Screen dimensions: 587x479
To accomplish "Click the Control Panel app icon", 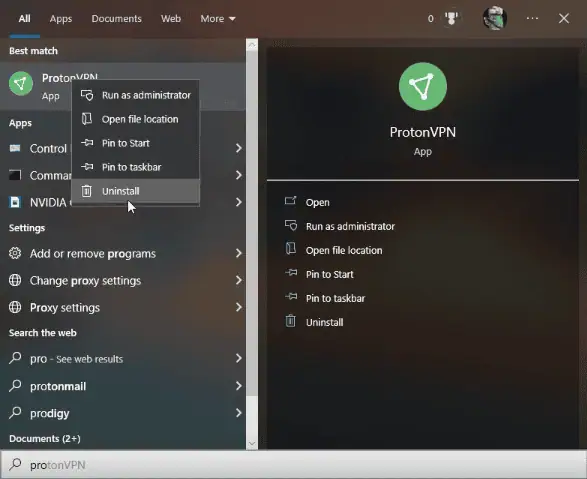I will (15, 149).
